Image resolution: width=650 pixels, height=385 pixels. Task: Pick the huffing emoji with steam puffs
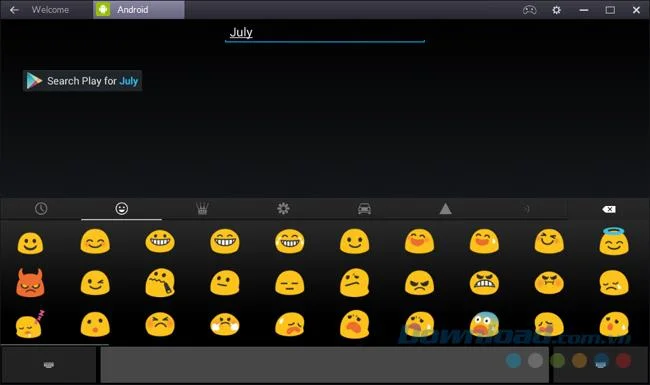pos(225,324)
